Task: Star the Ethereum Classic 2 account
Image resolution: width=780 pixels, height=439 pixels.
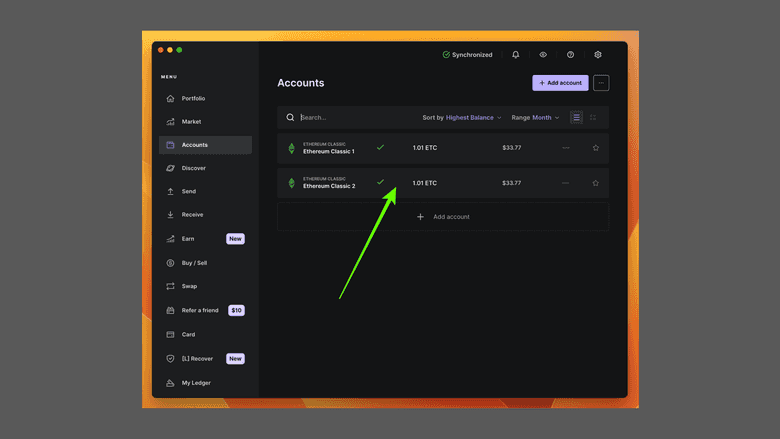Action: coord(596,183)
